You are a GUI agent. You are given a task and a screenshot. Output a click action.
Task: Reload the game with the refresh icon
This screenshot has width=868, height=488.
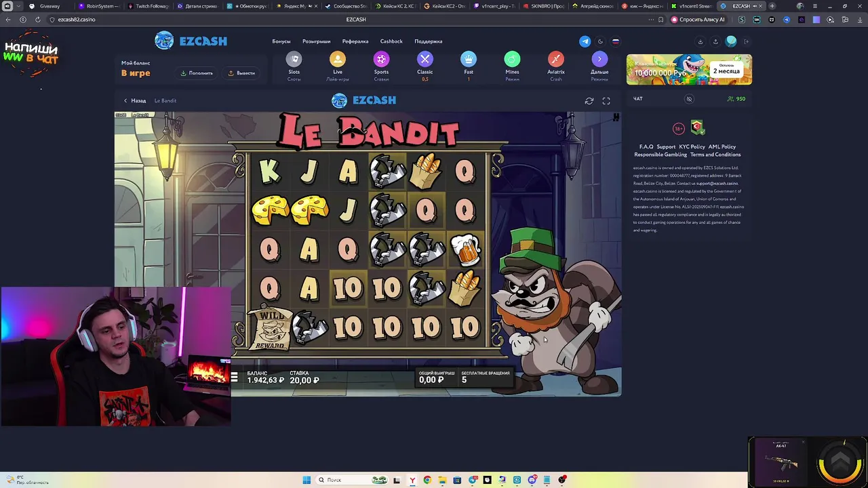[x=589, y=101]
